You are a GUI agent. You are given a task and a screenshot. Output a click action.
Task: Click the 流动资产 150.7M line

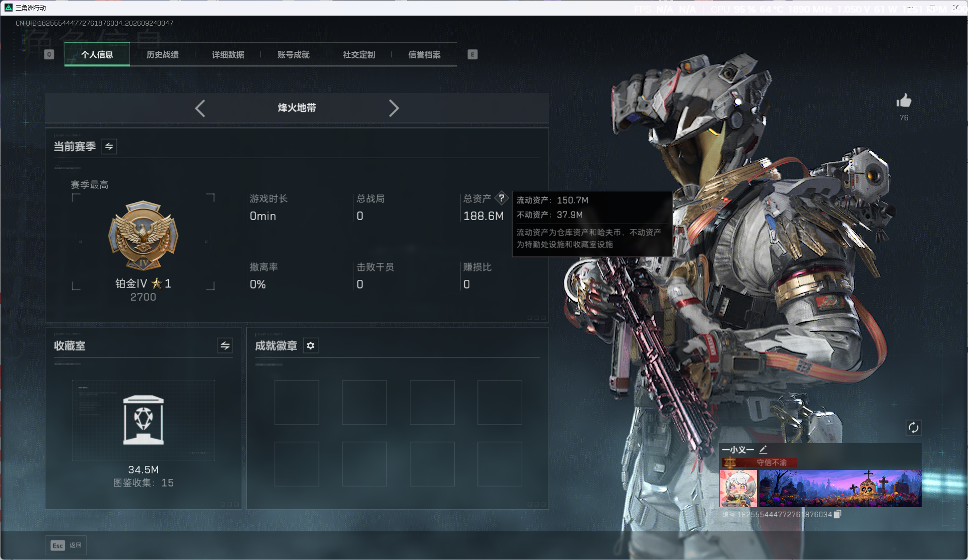click(552, 200)
